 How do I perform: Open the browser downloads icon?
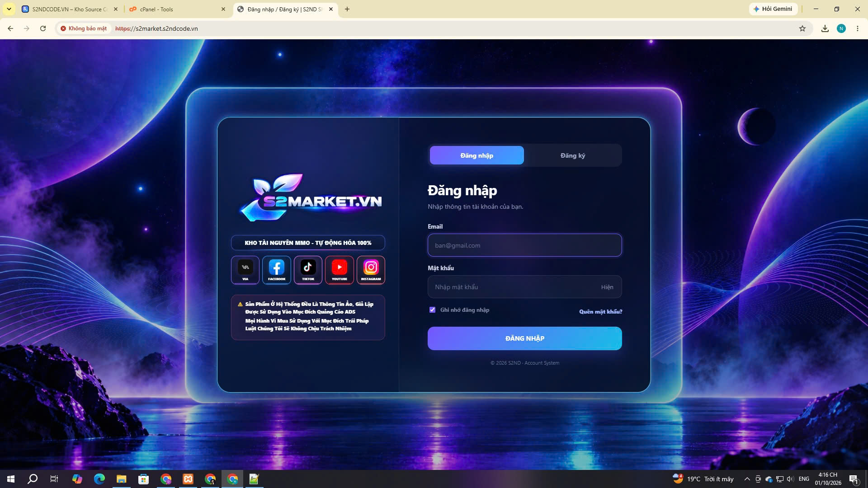pyautogui.click(x=825, y=28)
